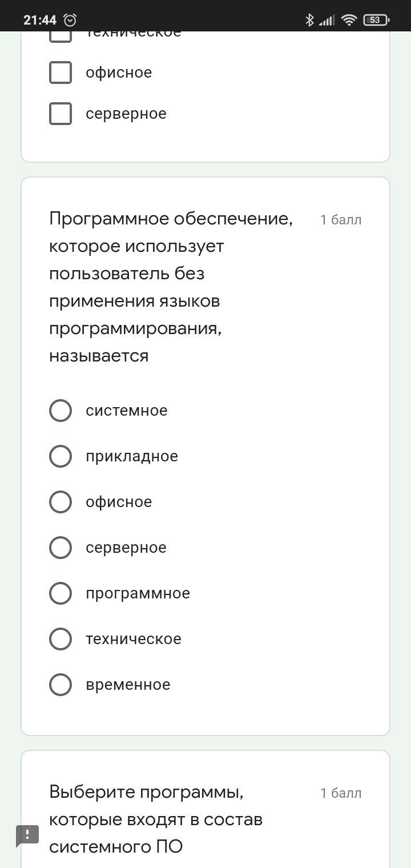Choose the 'техническое' radio option
Image resolution: width=411 pixels, height=868 pixels.
[61, 639]
